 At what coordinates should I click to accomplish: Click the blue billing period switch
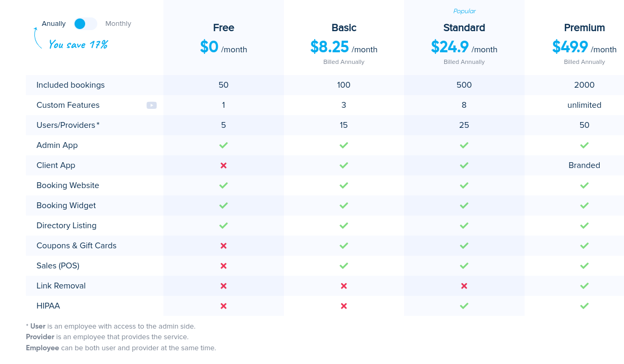[x=86, y=23]
